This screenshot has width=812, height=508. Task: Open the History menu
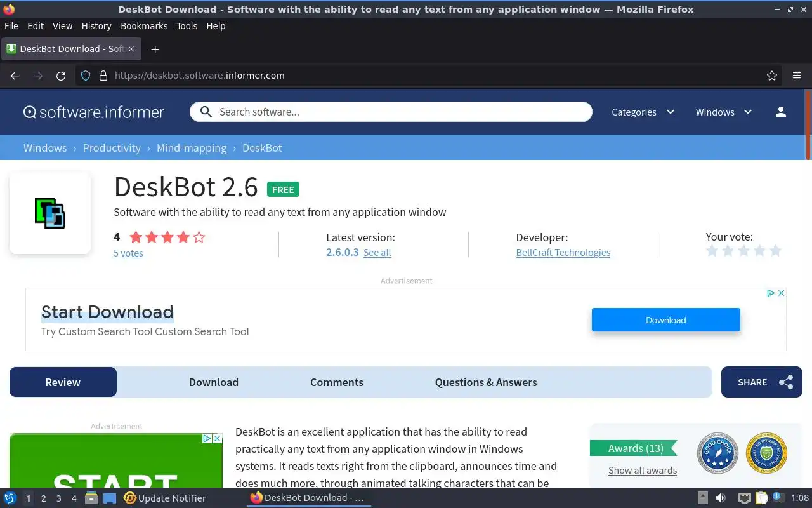(x=96, y=26)
